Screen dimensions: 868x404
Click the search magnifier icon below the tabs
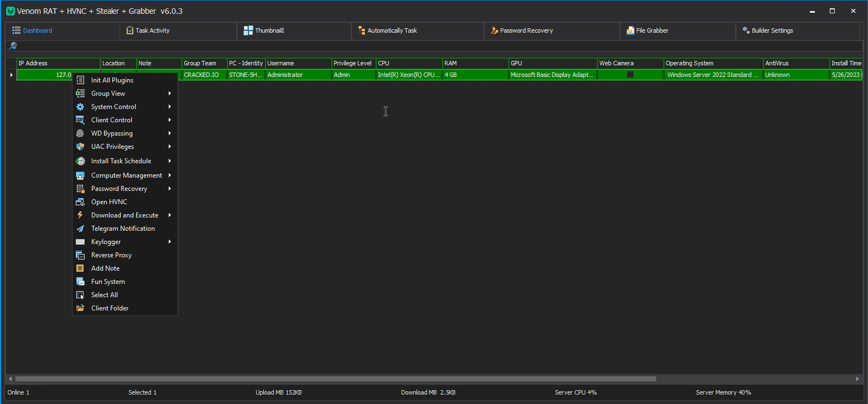13,46
